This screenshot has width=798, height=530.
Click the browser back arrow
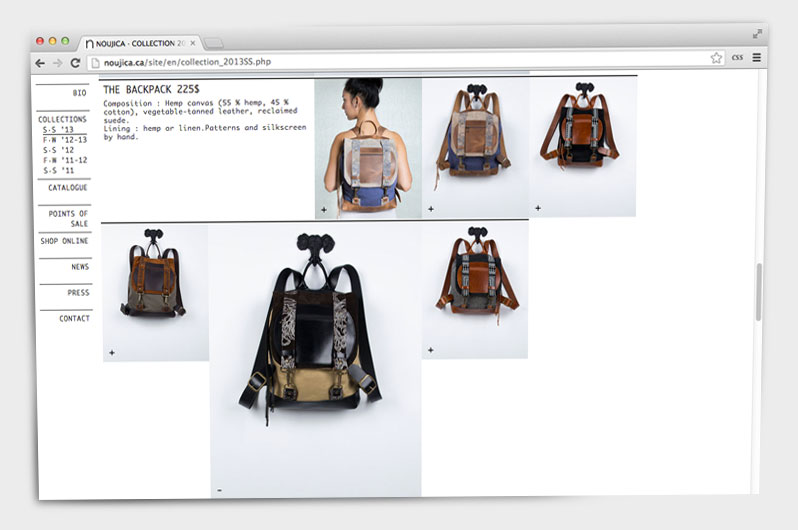click(x=42, y=62)
